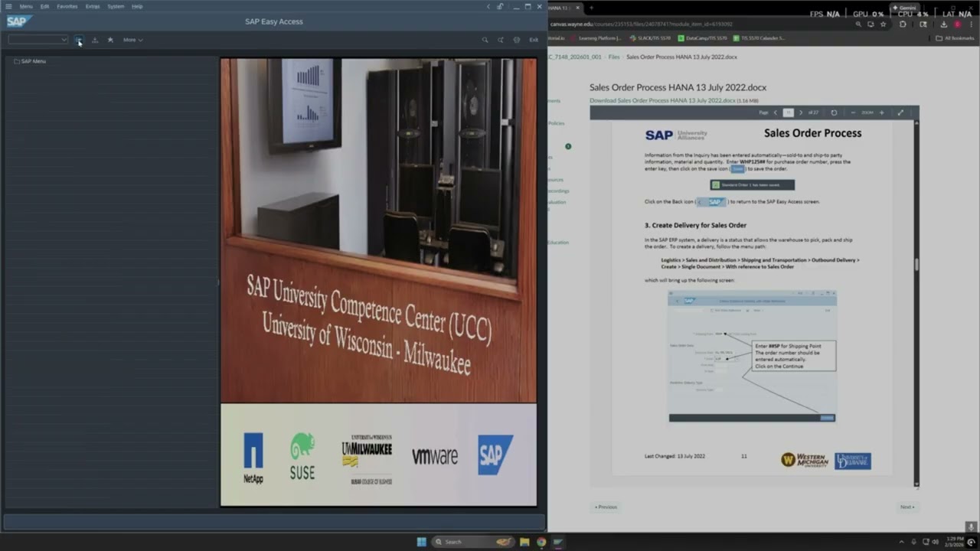Screen dimensions: 980x551
Task: Open the browser extensions puzzle icon
Action: pos(903,24)
